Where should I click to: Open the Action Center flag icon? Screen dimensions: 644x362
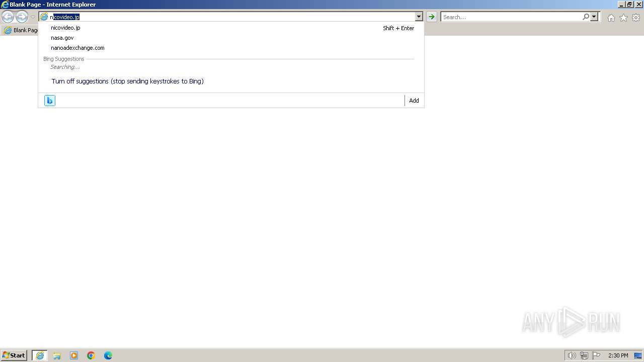tap(596, 355)
